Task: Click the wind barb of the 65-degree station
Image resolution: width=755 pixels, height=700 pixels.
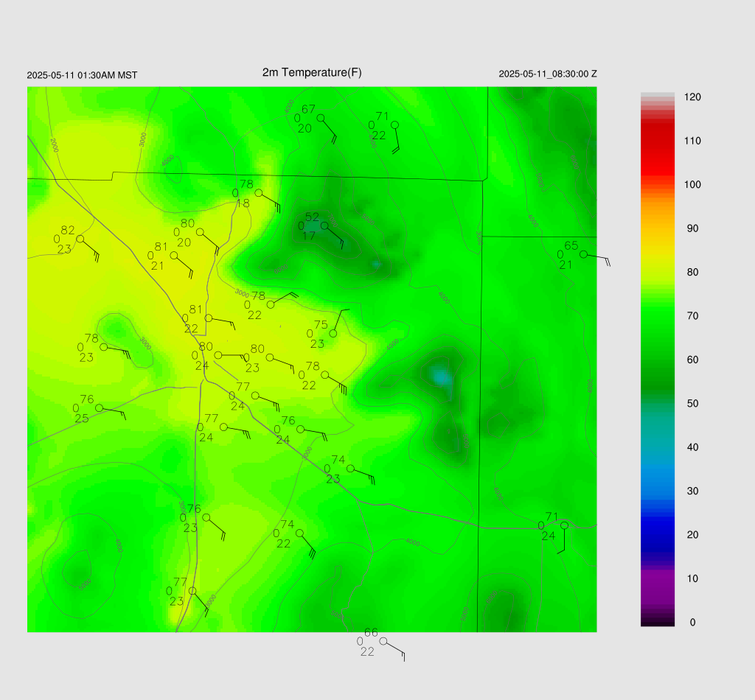Action: [599, 260]
